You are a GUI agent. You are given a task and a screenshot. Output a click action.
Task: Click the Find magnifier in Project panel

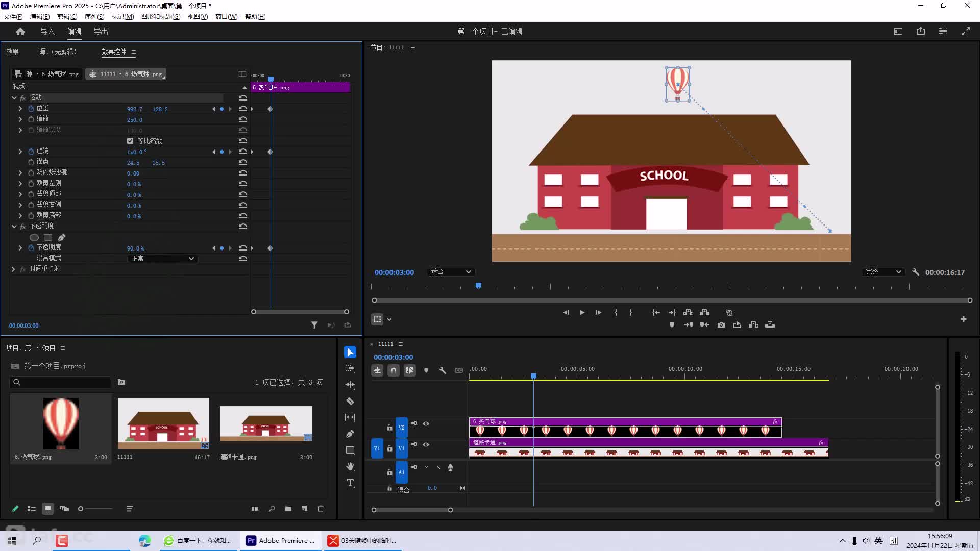click(272, 508)
